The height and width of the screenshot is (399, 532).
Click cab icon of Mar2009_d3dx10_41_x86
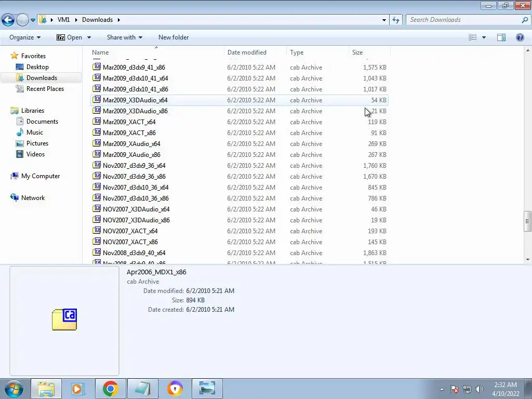(x=97, y=88)
